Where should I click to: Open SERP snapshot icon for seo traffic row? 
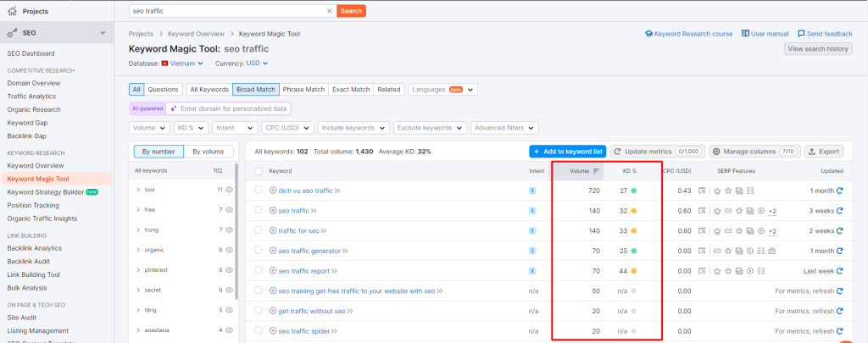tap(702, 211)
